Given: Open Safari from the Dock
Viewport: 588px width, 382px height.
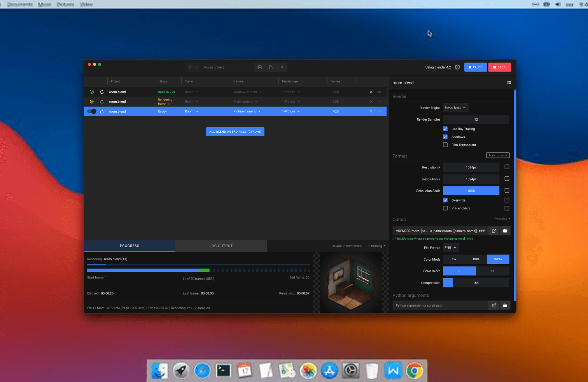Looking at the screenshot, I should [202, 370].
